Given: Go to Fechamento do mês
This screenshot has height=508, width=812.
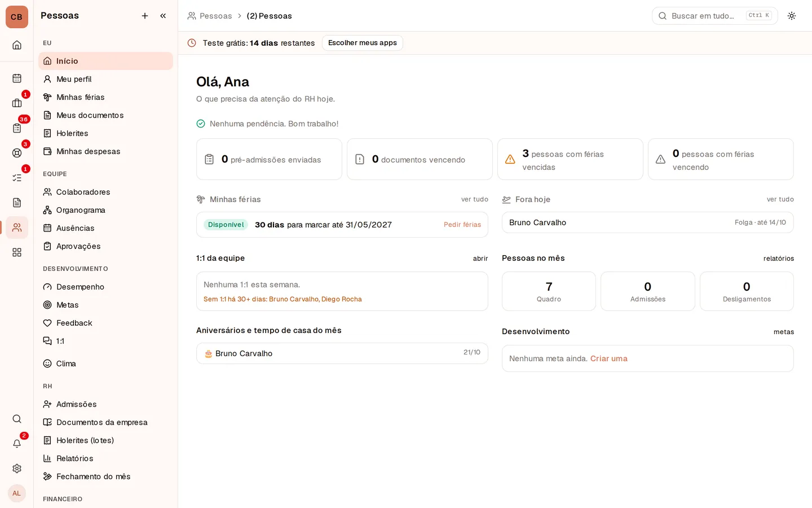Looking at the screenshot, I should click(106, 476).
